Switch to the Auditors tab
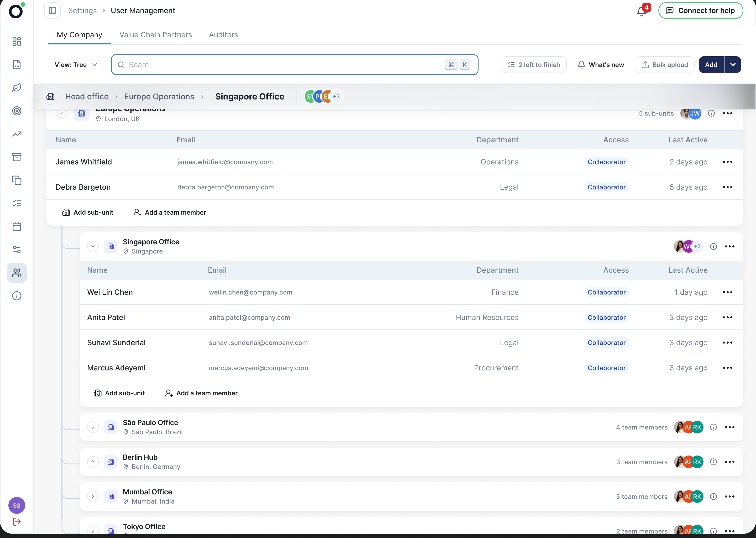 tap(223, 35)
